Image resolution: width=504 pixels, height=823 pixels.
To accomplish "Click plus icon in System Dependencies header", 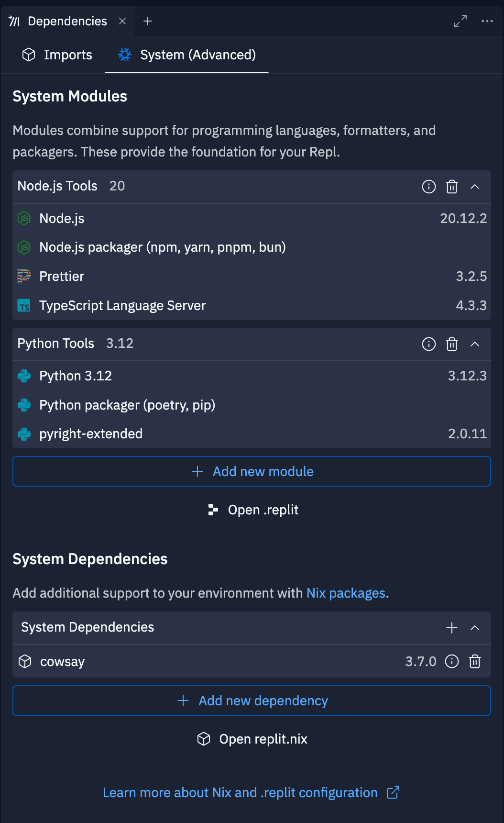I will click(x=451, y=628).
